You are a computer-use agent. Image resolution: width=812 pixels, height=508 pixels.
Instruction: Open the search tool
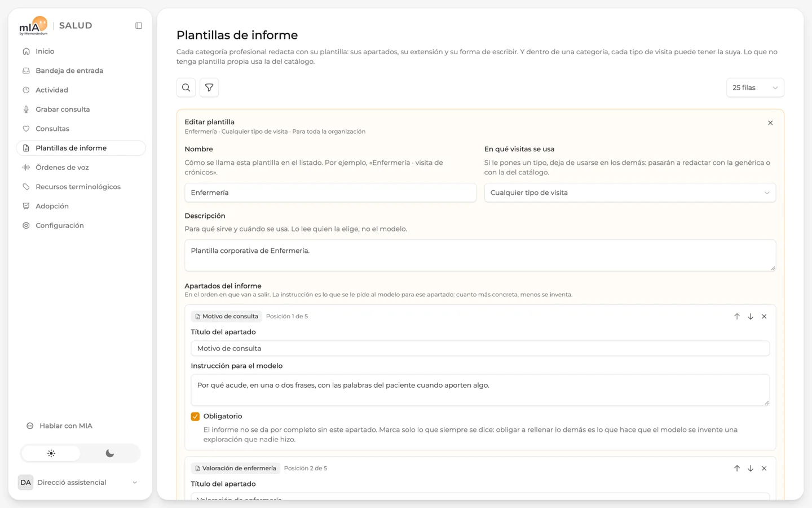tap(186, 87)
